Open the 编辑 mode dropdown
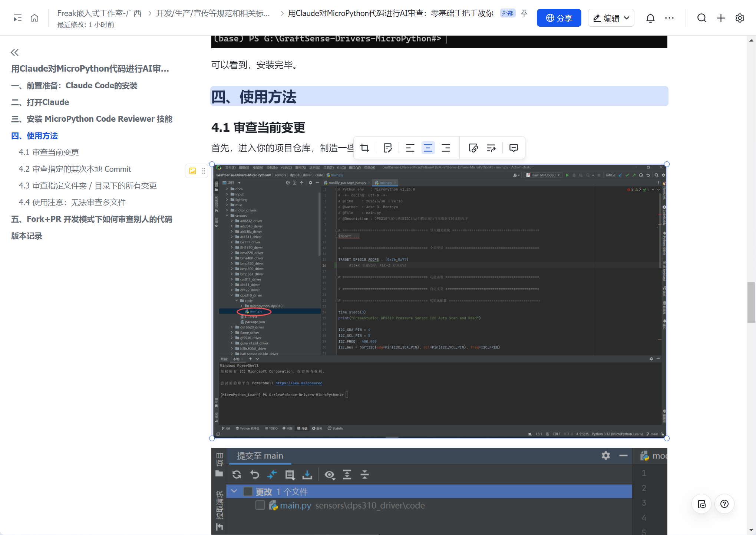Viewport: 756px width, 535px height. coord(611,18)
